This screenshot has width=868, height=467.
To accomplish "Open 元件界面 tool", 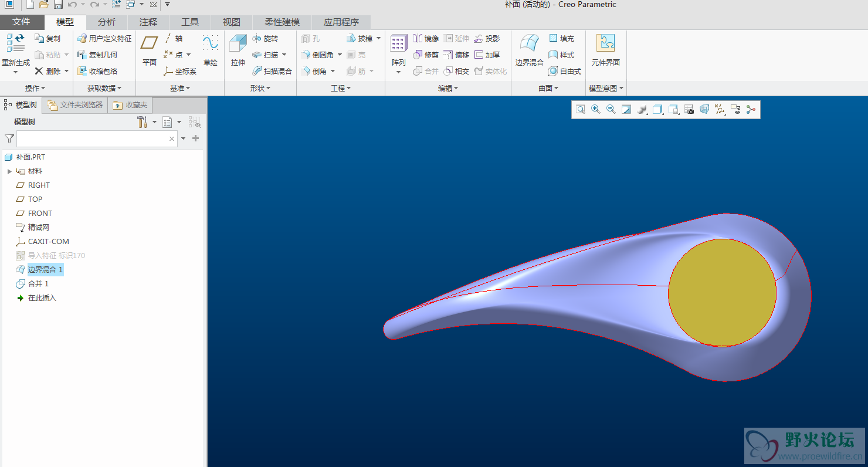I will pyautogui.click(x=606, y=51).
